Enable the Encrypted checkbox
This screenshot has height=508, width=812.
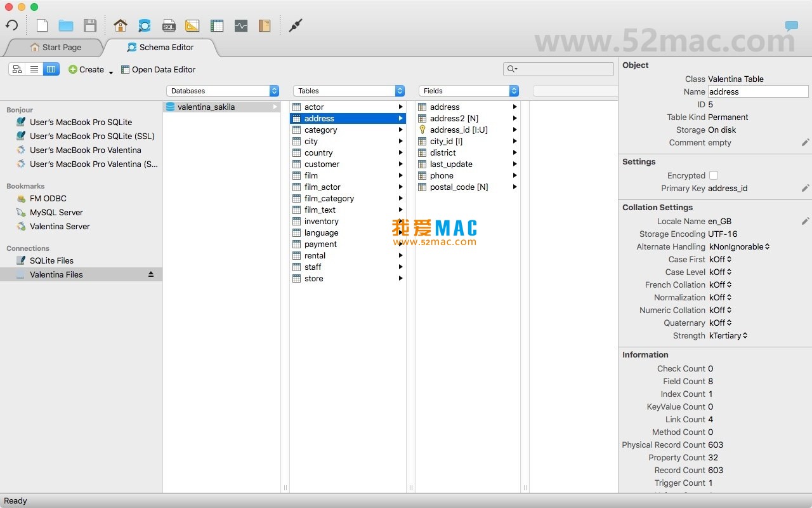[x=714, y=175]
